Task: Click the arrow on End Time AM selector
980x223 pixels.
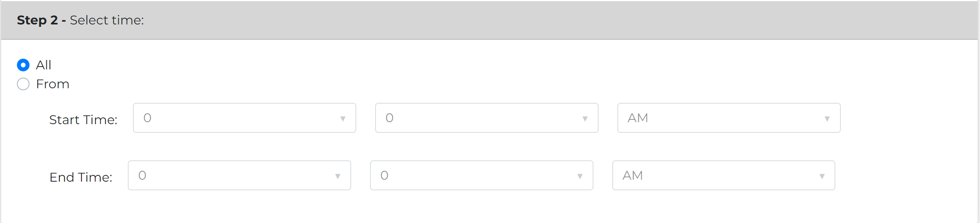Action: 822,176
